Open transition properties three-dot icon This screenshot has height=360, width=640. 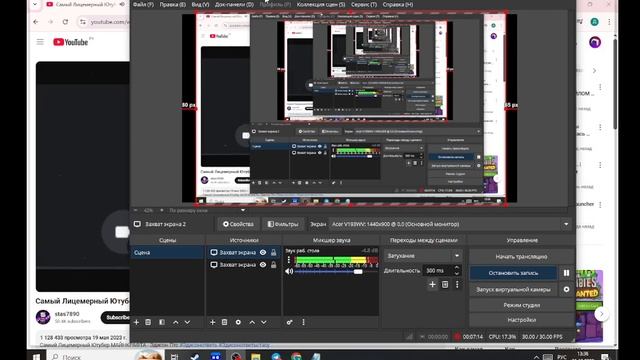(457, 284)
